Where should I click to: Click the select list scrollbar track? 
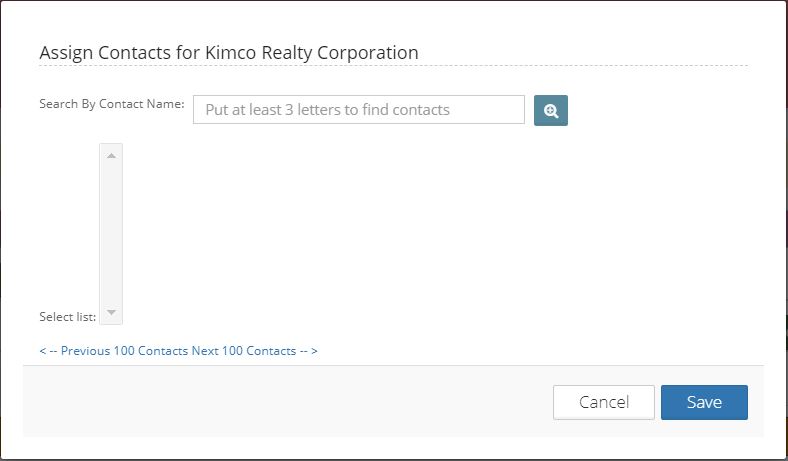point(112,234)
